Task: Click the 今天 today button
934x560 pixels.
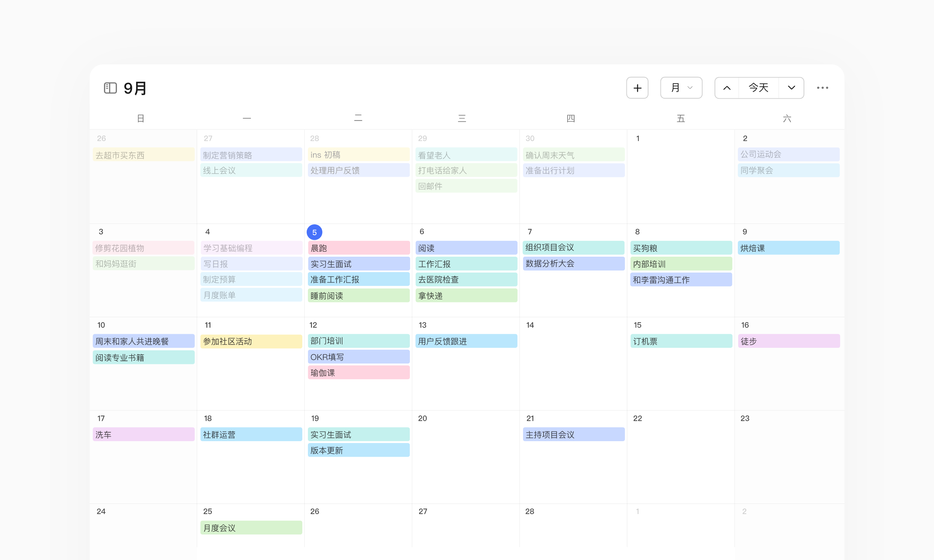Action: (758, 88)
